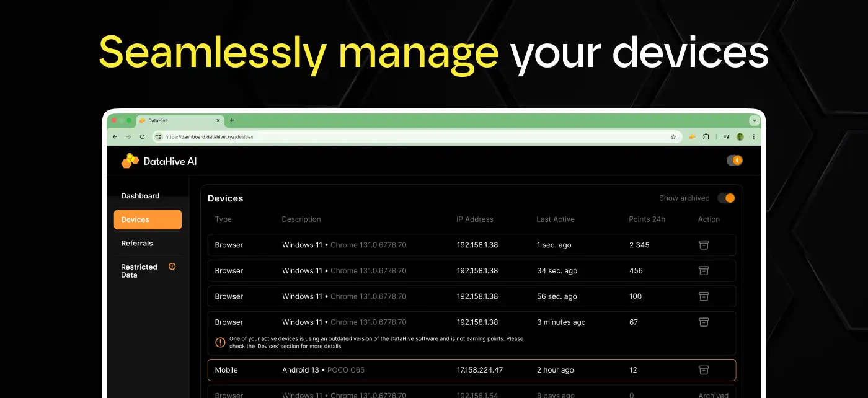
Task: Open the browser Extensions puzzle icon
Action: [706, 137]
